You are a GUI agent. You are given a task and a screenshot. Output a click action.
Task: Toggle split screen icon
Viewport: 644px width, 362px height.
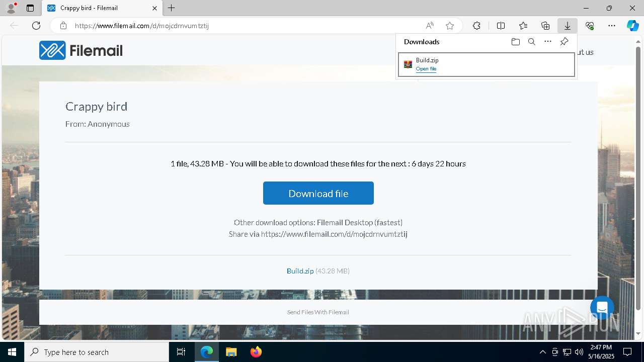tap(501, 26)
